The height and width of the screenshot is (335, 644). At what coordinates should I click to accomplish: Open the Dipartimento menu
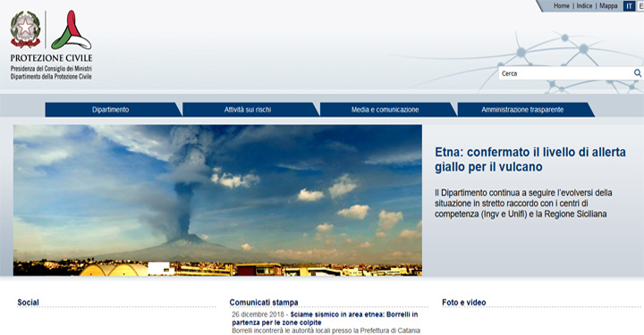coord(111,110)
